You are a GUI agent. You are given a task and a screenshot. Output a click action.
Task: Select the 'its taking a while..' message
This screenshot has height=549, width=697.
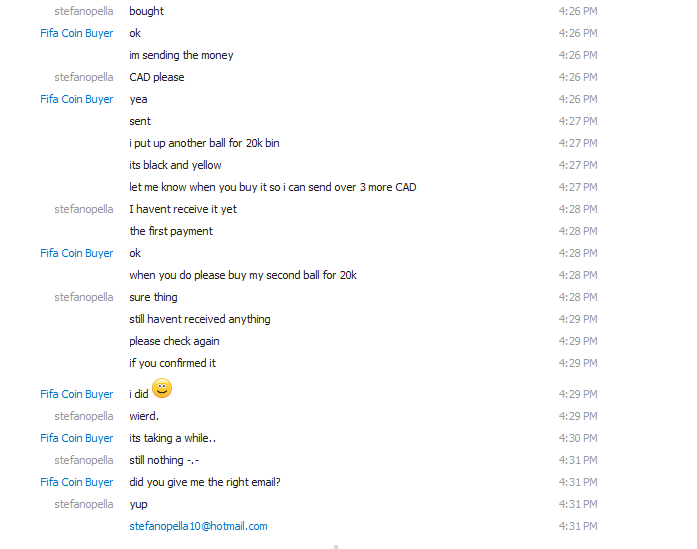[x=172, y=438]
